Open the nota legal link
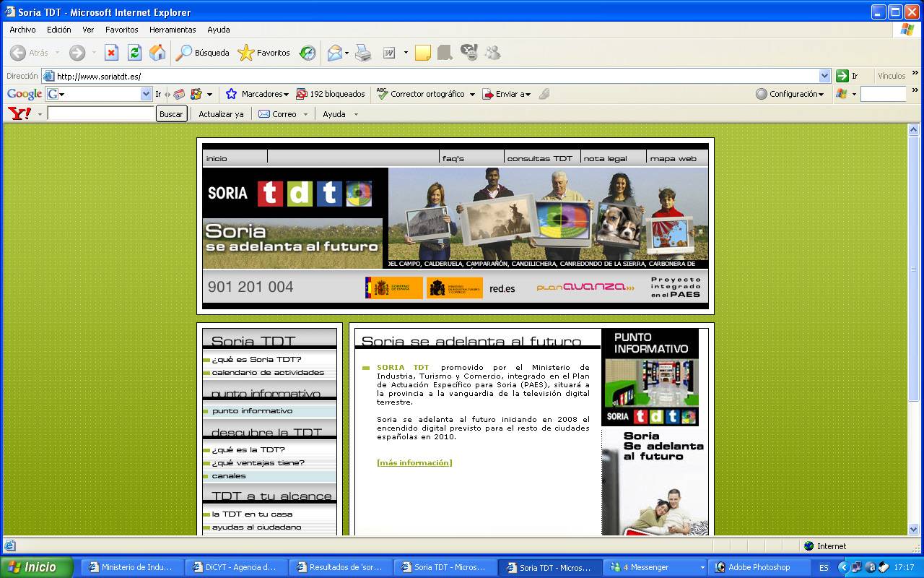This screenshot has height=578, width=924. (x=605, y=158)
